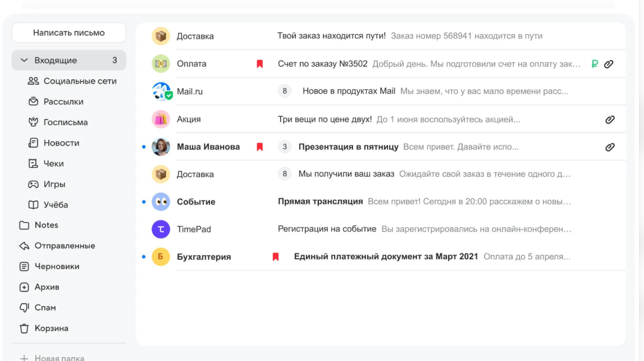Open email 'Три вещи по цене двух!'

[x=325, y=120]
